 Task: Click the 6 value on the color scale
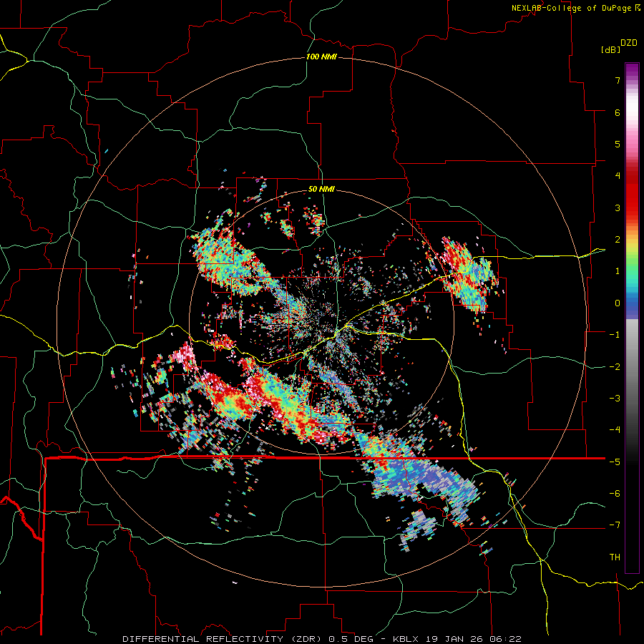618,112
